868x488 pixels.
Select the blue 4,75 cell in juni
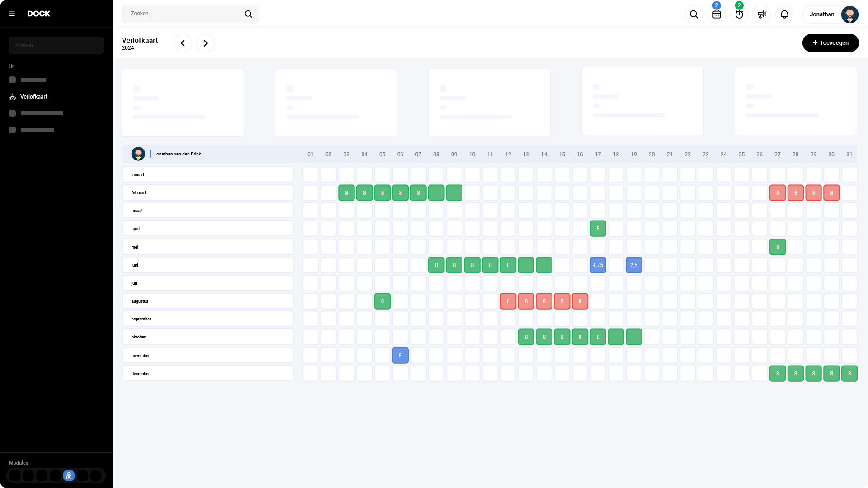(598, 265)
